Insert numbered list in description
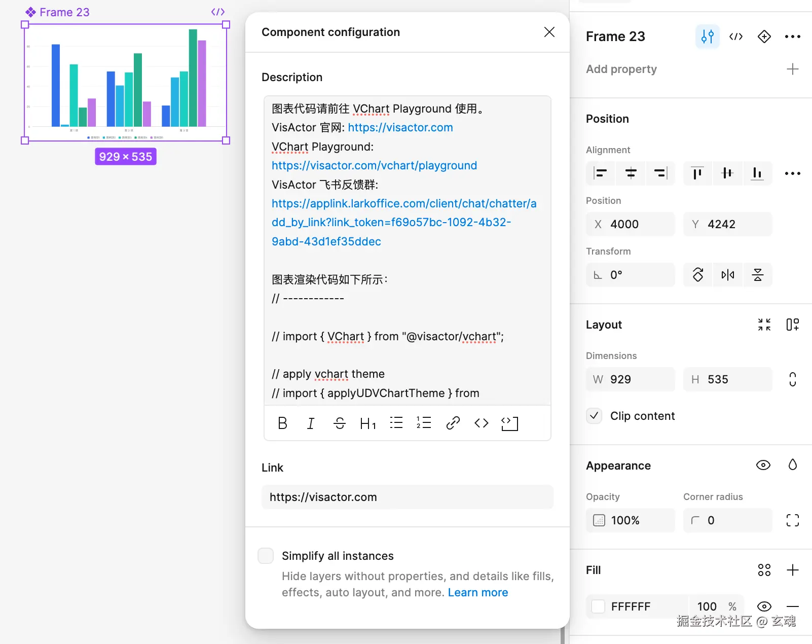The height and width of the screenshot is (644, 812). [424, 423]
